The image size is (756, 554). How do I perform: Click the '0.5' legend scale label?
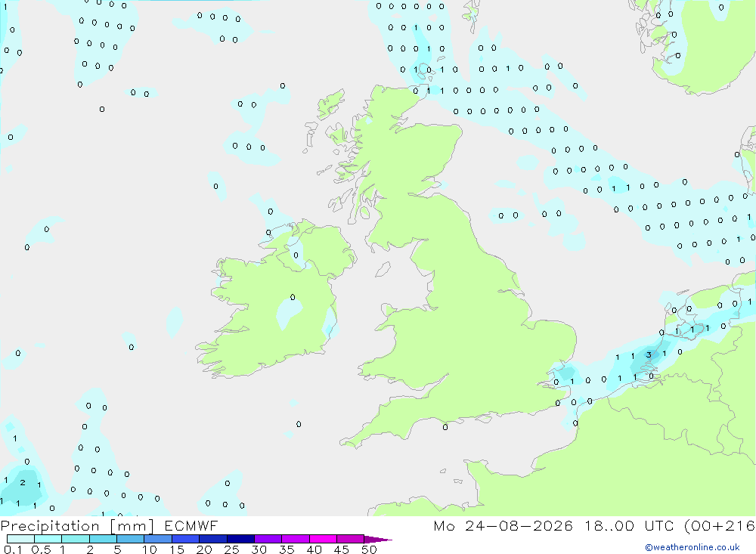(x=41, y=549)
